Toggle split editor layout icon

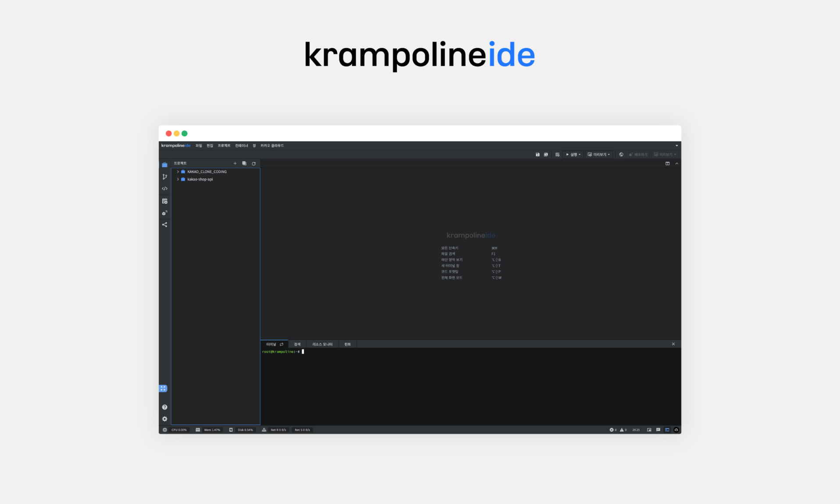point(667,164)
